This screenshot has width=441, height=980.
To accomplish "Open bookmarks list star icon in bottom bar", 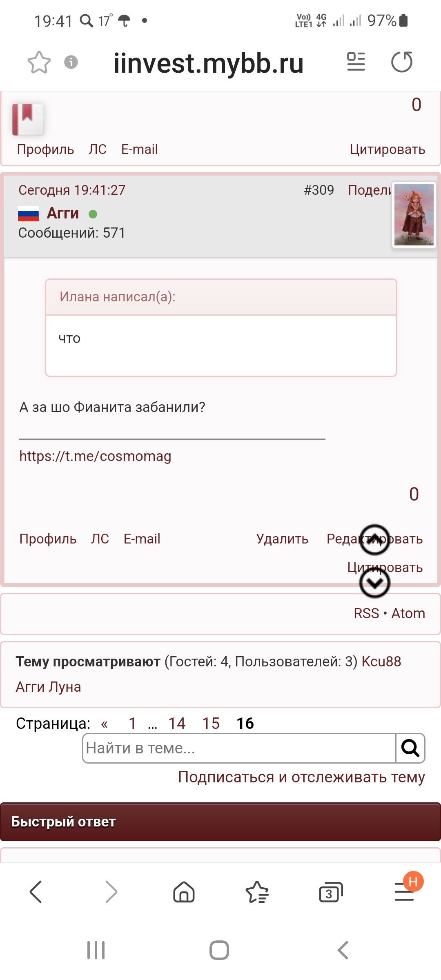I will click(x=257, y=892).
